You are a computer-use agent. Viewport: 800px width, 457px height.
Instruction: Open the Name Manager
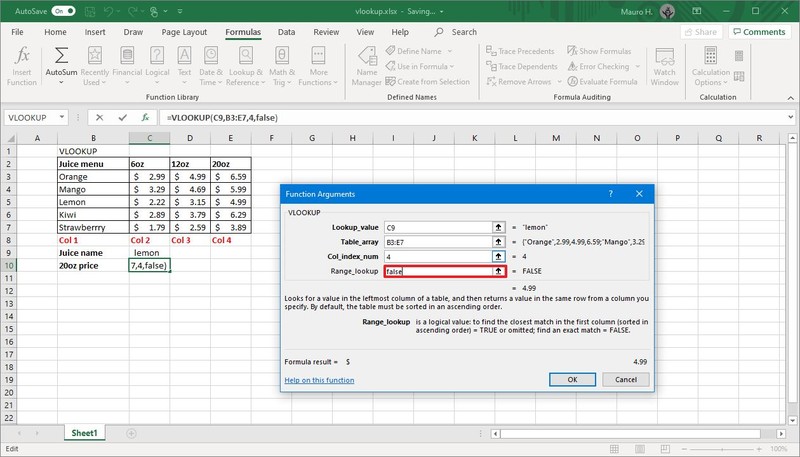pos(367,66)
